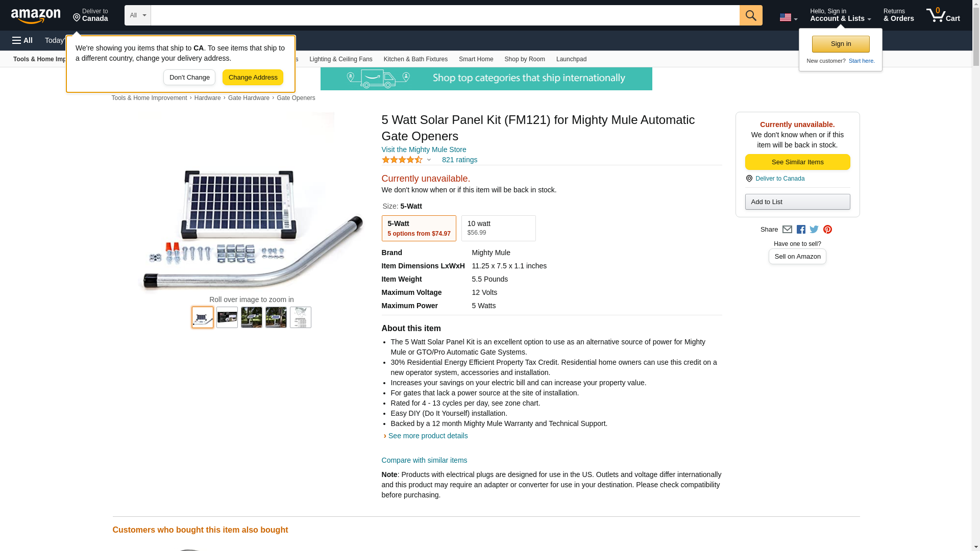Share on Facebook icon

coord(801,230)
